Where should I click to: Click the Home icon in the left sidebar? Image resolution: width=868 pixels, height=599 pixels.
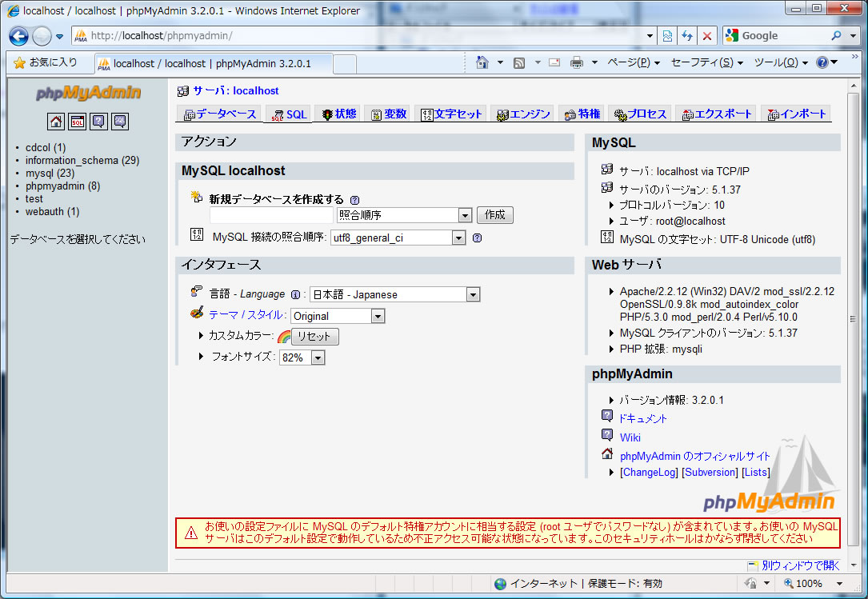[55, 122]
